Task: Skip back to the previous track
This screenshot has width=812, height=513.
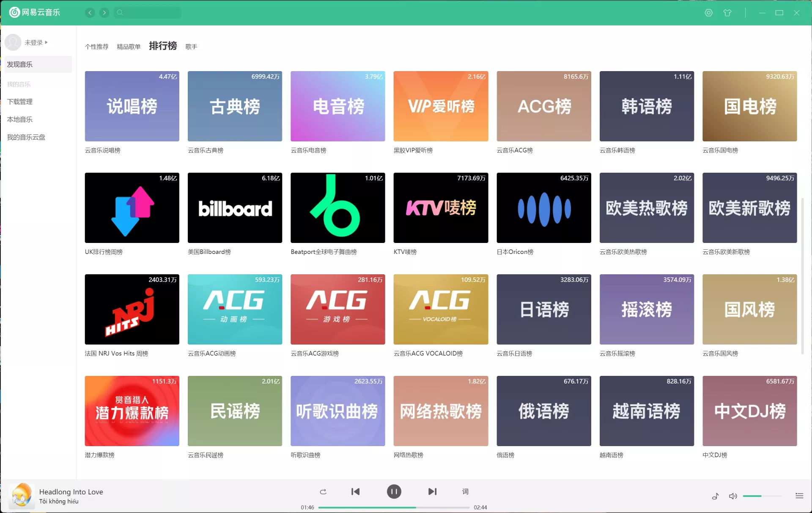Action: [355, 491]
